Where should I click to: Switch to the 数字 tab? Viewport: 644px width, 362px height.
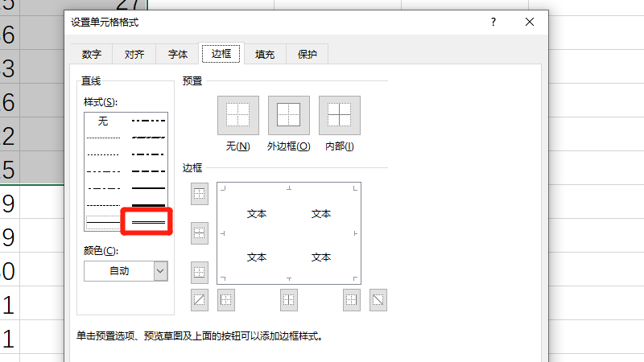coord(92,54)
